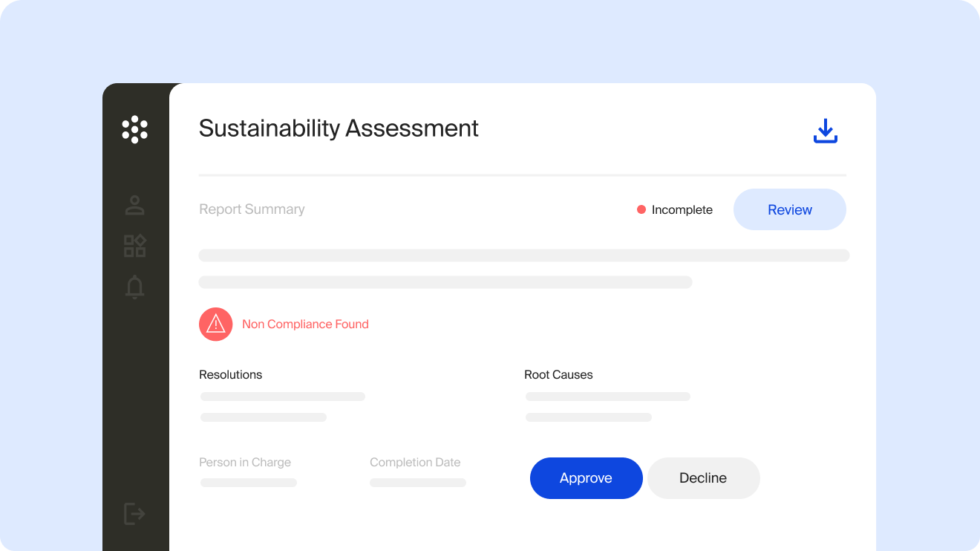
Task: Select the Report Summary label
Action: pyautogui.click(x=252, y=209)
